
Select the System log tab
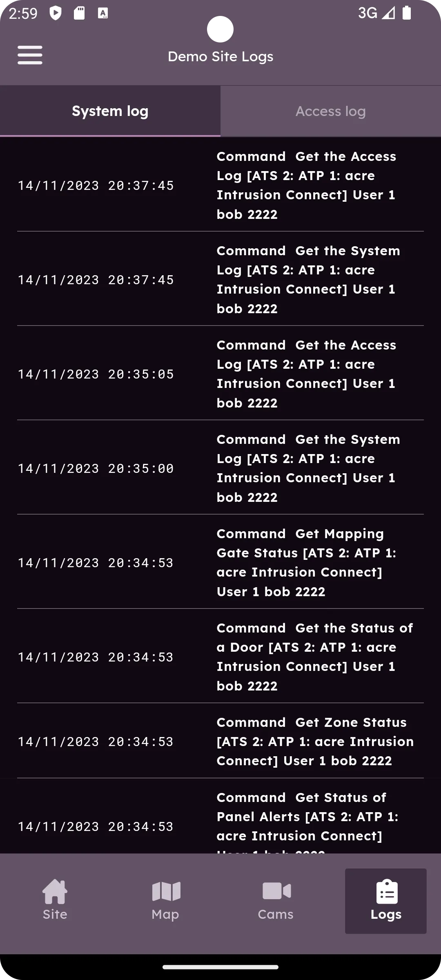click(x=110, y=111)
